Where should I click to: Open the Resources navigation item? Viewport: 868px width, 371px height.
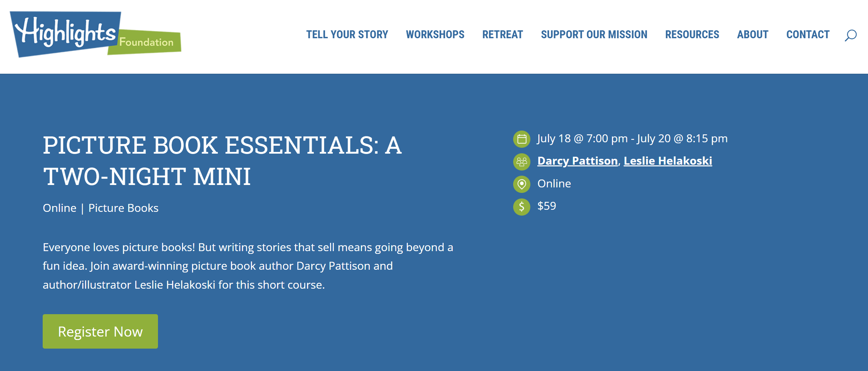pyautogui.click(x=692, y=35)
